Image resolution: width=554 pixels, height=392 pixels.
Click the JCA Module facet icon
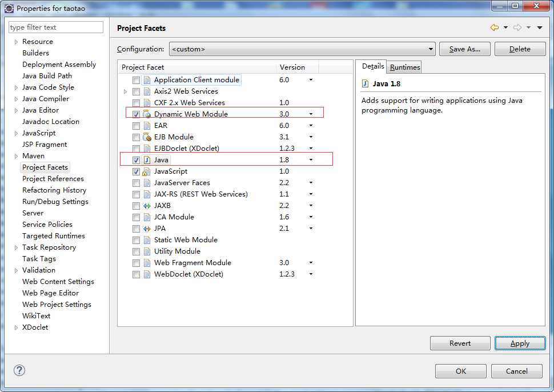coord(147,217)
